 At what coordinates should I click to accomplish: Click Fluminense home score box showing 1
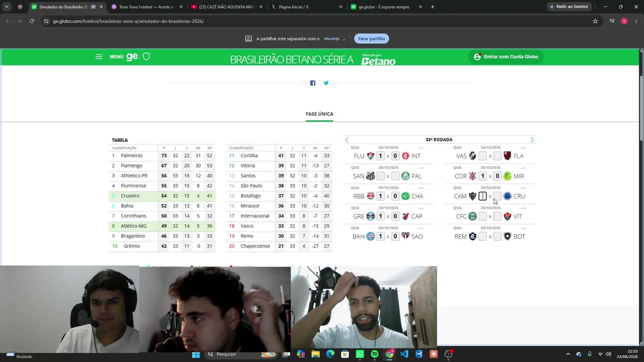point(380,156)
